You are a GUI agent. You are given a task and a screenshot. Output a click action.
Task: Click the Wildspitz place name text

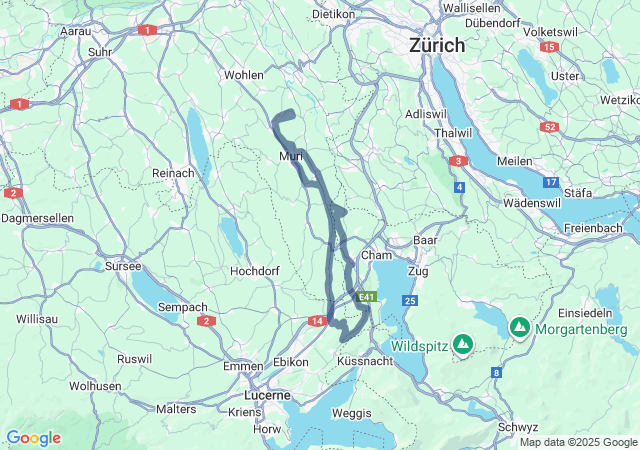pos(420,346)
